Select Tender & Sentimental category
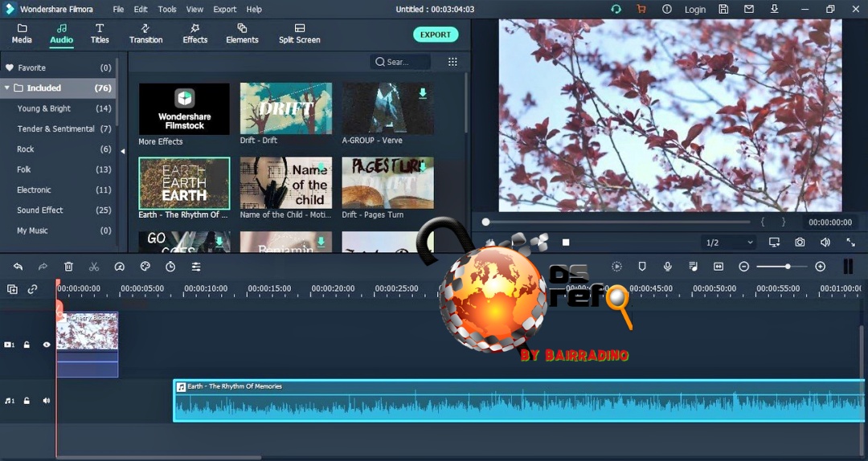The image size is (868, 461). 58,129
